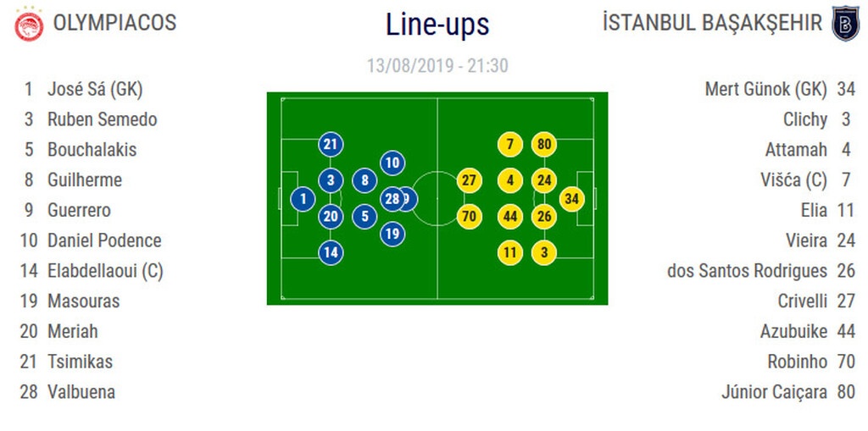The width and height of the screenshot is (868, 431).
Task: Select yellow marker number 70
Action: [469, 216]
